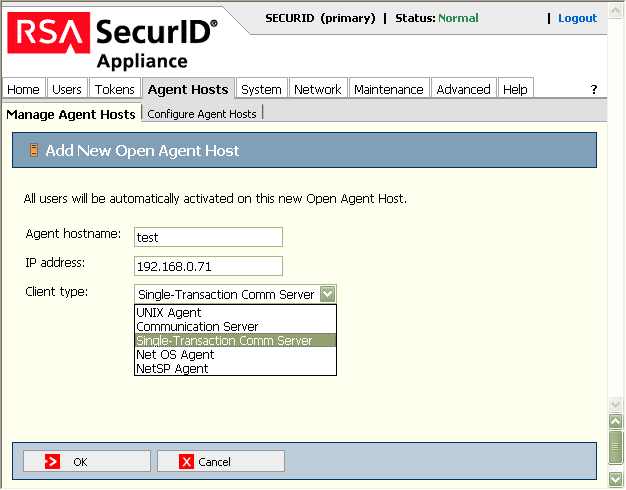Click the Agent hostname input field
Screen dimensions: 626x490
208,237
